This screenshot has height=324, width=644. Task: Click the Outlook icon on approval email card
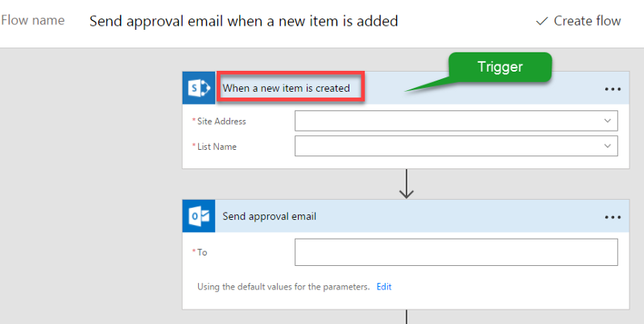(199, 216)
